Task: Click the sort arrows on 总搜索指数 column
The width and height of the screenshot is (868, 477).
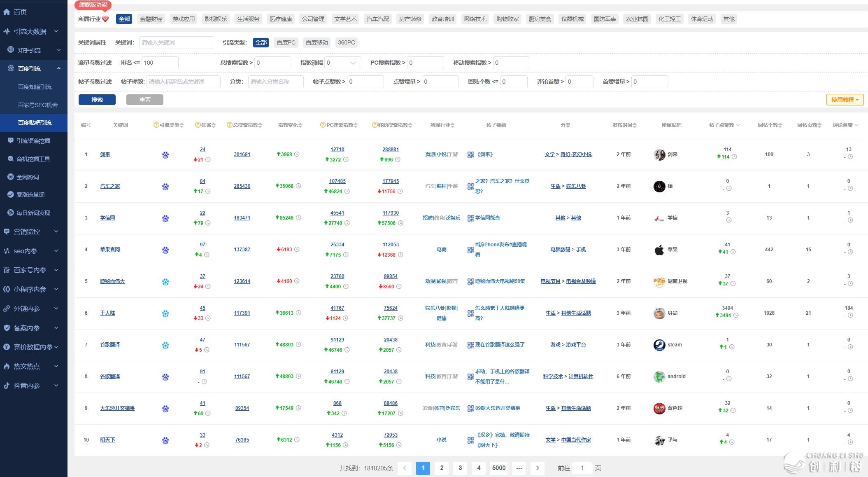Action: [x=261, y=125]
